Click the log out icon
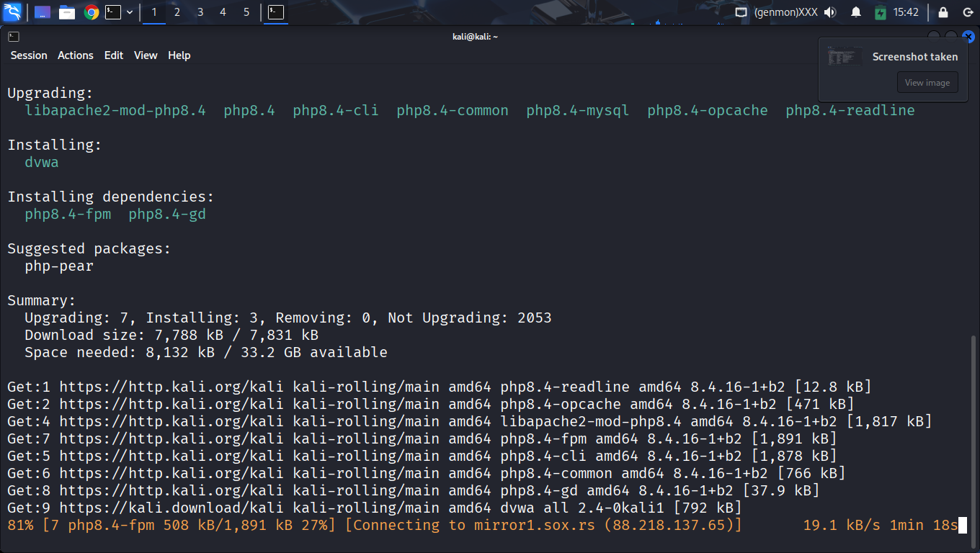Screen dimensions: 980x553 968,12
